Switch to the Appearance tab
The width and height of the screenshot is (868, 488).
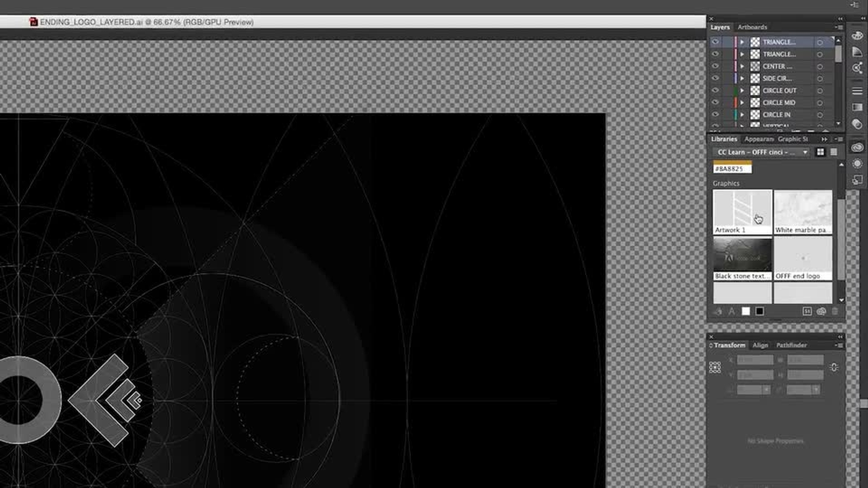(x=759, y=139)
